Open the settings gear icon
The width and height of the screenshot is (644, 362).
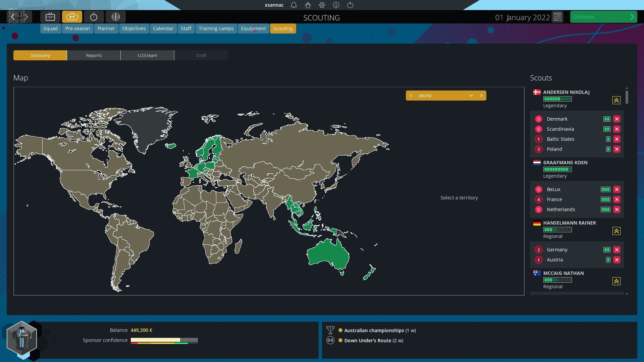[x=322, y=5]
